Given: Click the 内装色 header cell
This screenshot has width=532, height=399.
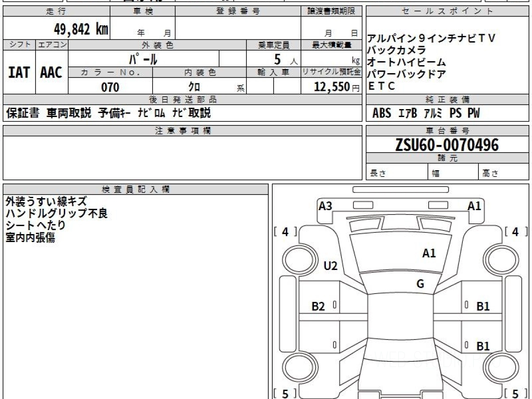Looking at the screenshot, I should [199, 73].
